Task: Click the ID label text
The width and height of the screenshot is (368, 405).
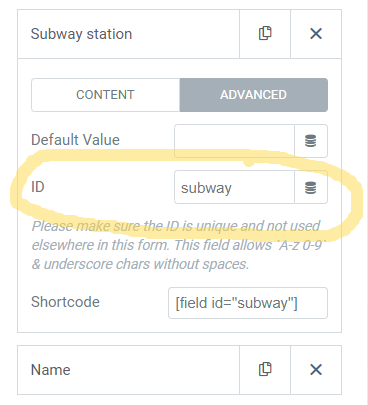Action: (38, 187)
